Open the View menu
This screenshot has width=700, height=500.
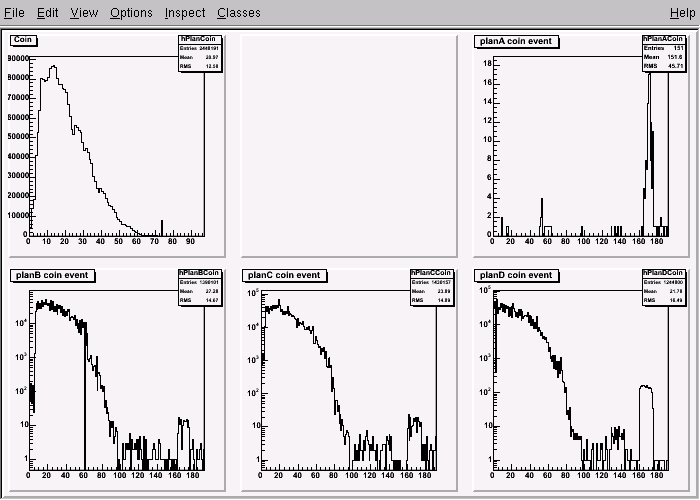[x=84, y=13]
